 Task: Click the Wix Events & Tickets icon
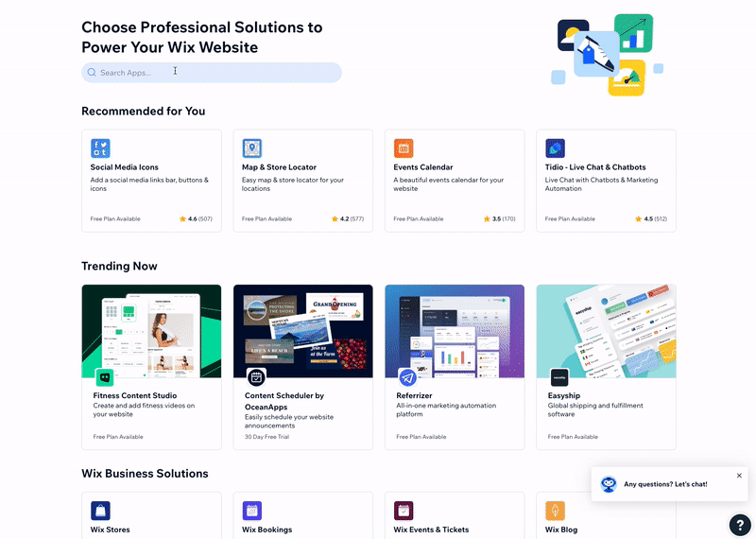pos(404,511)
